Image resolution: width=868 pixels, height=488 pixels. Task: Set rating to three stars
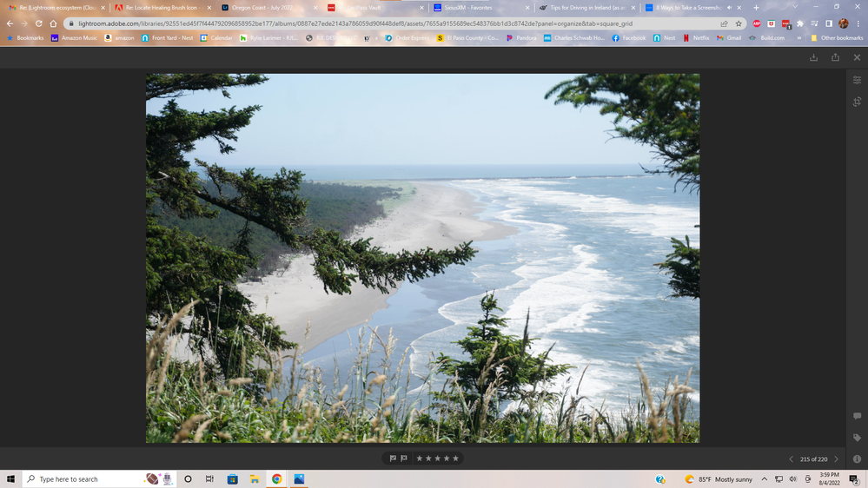point(437,458)
